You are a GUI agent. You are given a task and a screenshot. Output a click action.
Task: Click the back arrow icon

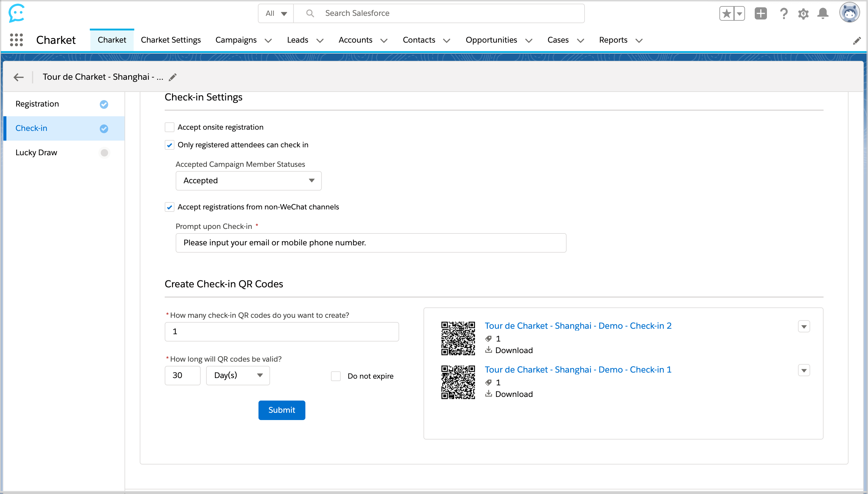click(19, 77)
